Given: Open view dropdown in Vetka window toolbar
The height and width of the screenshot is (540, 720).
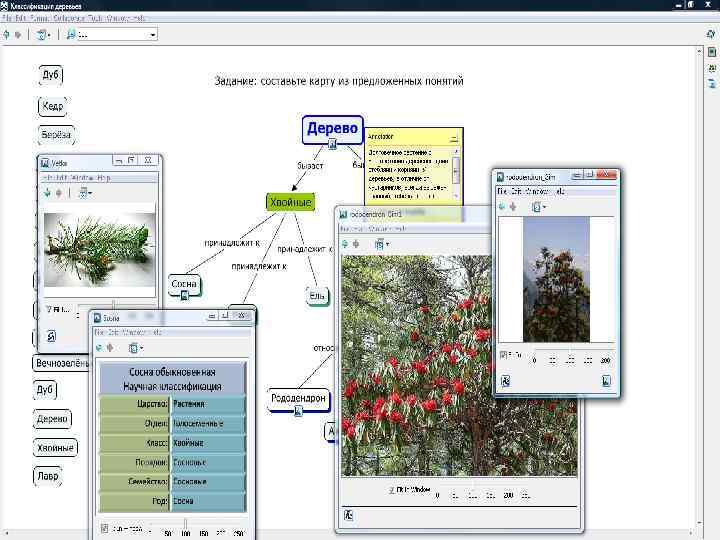Looking at the screenshot, I should (85, 193).
